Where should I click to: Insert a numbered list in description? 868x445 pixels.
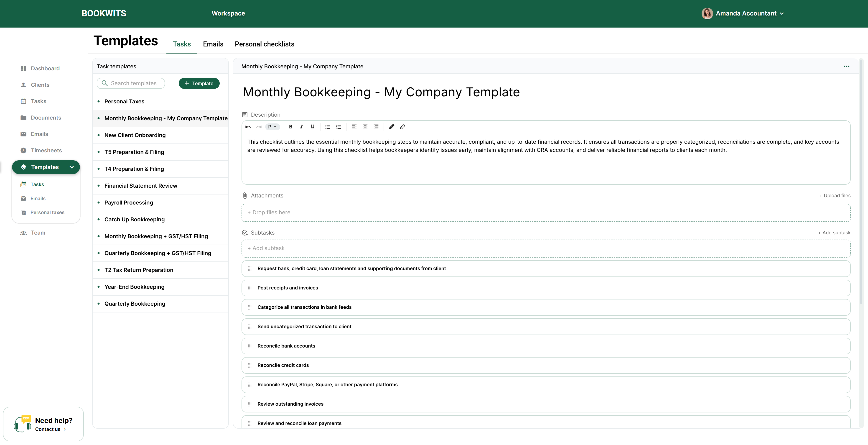coord(339,127)
